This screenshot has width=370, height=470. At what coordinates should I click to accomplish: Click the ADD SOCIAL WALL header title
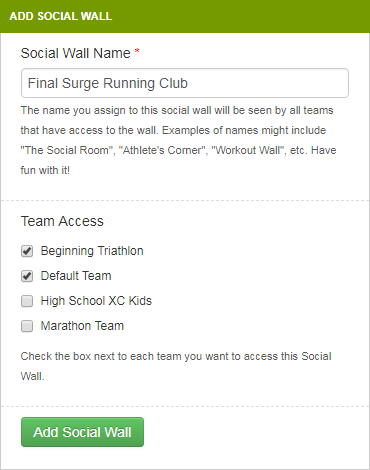point(61,16)
